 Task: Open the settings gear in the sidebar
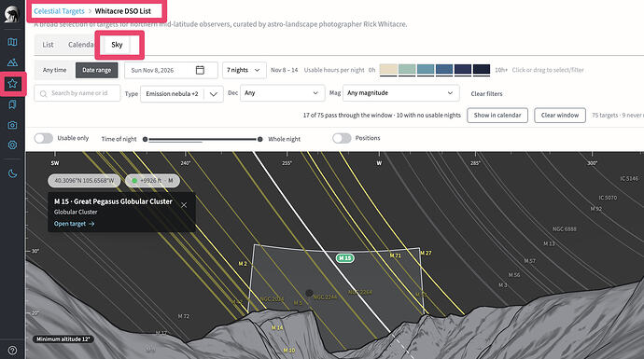pyautogui.click(x=12, y=145)
